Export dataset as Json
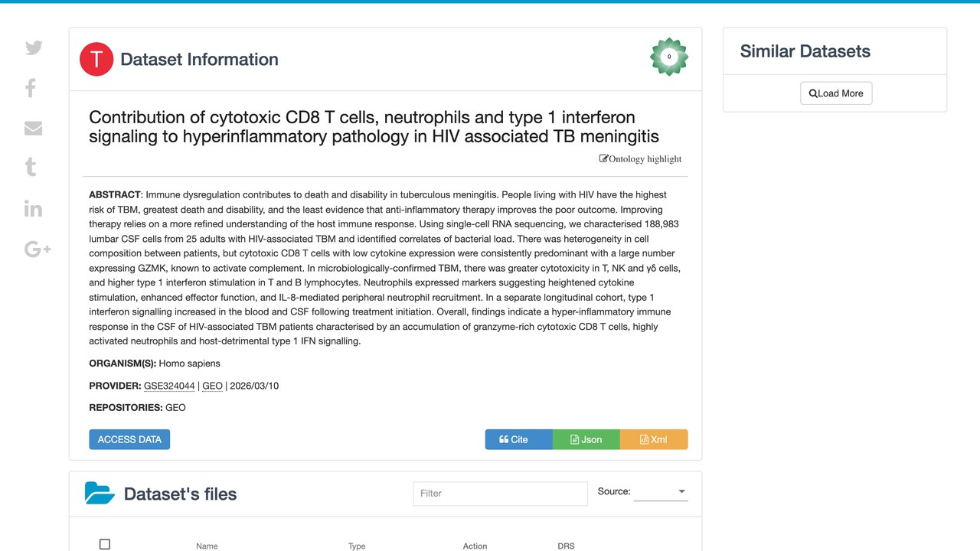The image size is (980, 551). point(586,439)
